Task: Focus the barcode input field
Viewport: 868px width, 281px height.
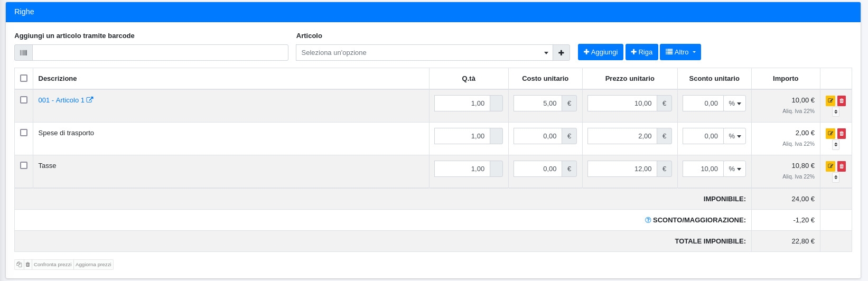Action: tap(160, 53)
